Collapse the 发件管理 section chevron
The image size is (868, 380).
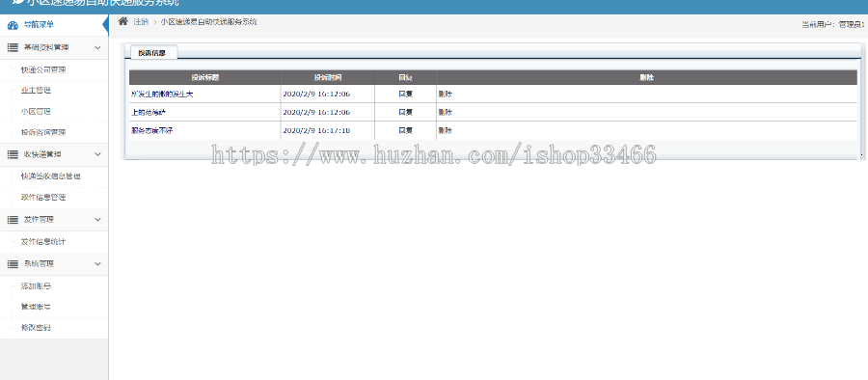(97, 220)
